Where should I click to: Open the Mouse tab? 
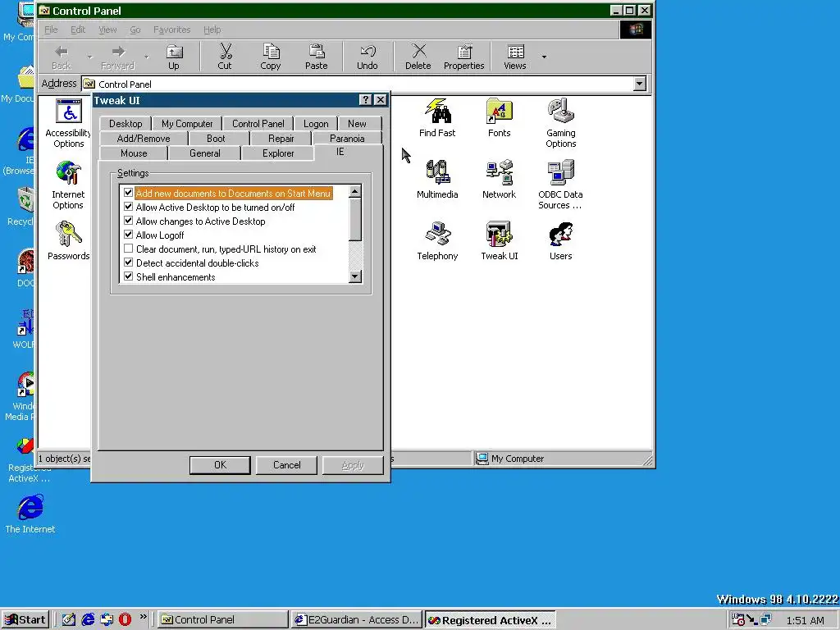(x=134, y=153)
